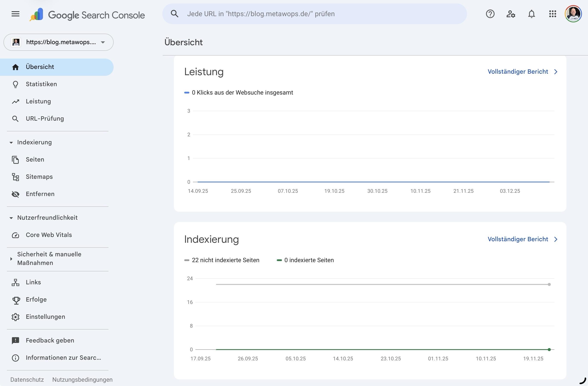
Task: Open the Core Web Vitals gauge icon
Action: (15, 235)
